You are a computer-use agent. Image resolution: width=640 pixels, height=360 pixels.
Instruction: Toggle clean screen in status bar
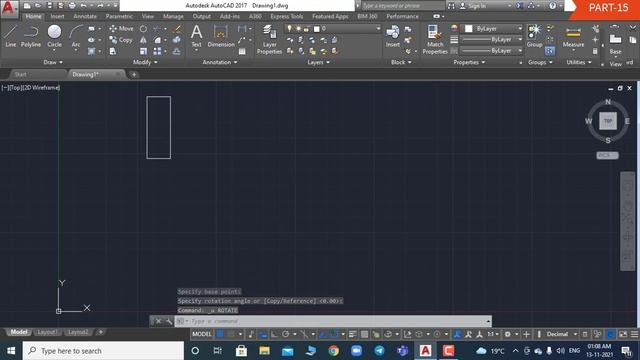point(623,334)
